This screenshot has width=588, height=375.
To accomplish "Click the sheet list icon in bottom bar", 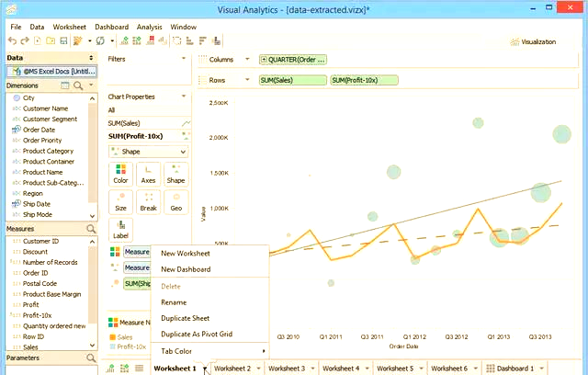I will 139,369.
